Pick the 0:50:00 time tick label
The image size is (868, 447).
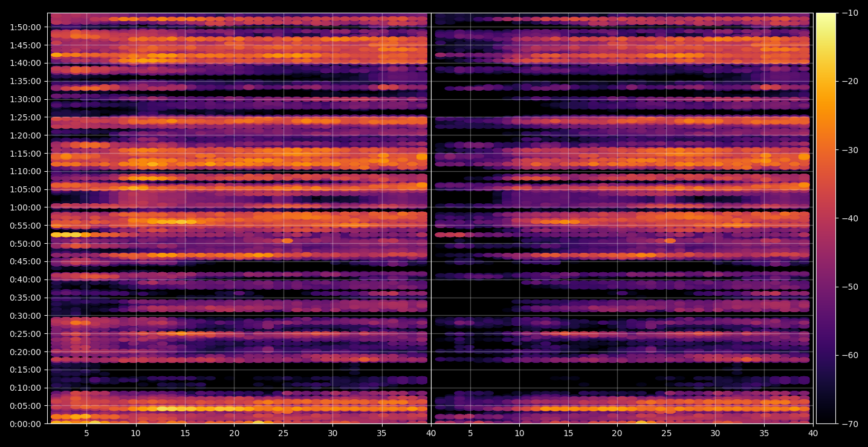[x=25, y=244]
